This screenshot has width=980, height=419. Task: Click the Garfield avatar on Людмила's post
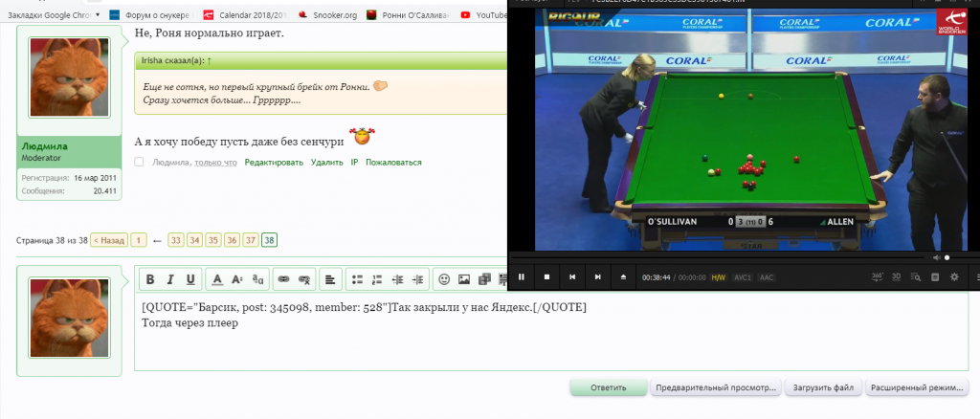69,77
